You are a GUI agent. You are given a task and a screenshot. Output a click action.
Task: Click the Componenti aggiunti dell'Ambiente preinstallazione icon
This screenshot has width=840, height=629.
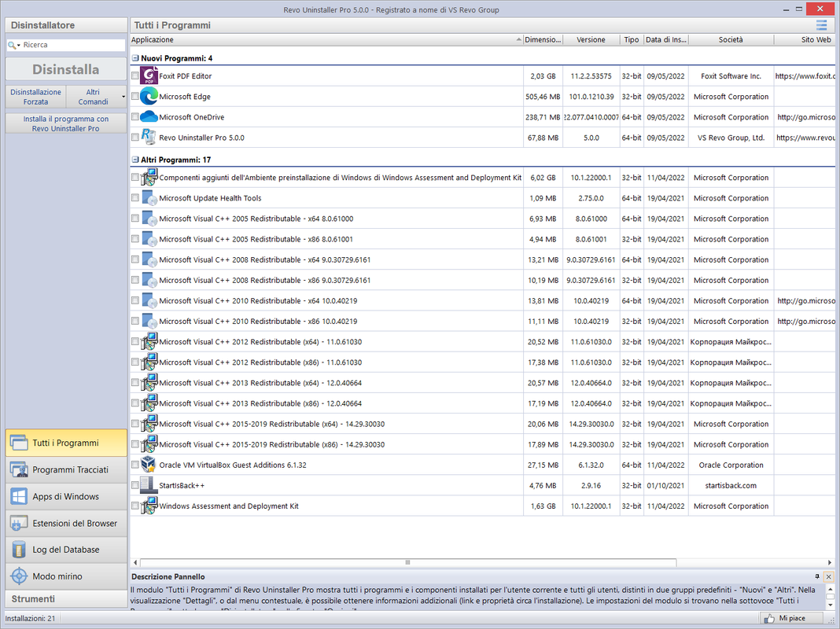click(149, 177)
